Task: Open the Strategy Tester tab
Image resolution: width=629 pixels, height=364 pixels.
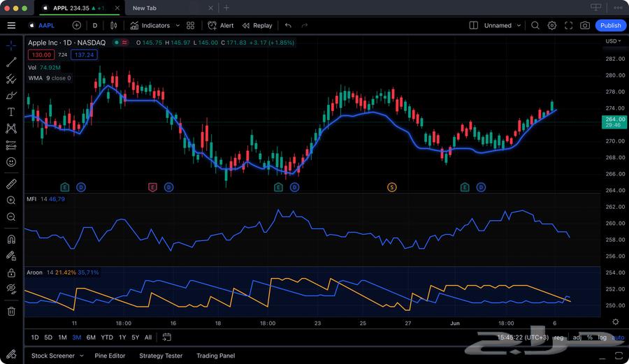Action: (161, 356)
